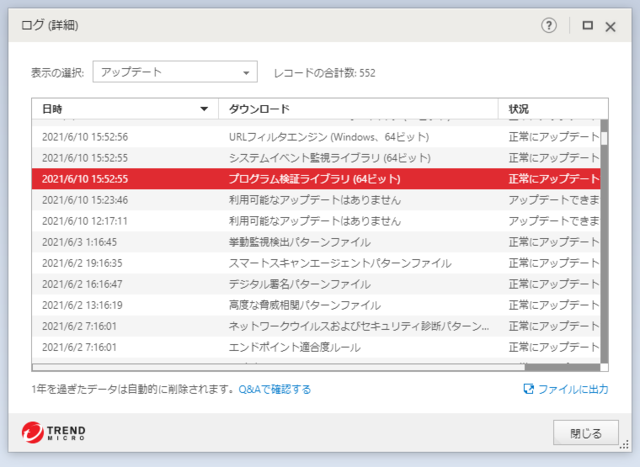Select row 高度な脅威相関パターンファイル
Viewport: 640px width, 467px height.
pos(316,305)
